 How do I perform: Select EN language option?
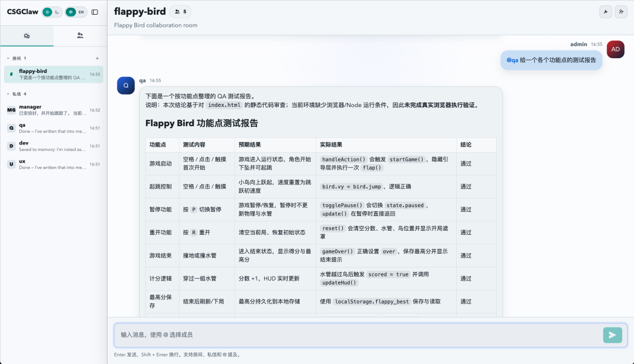pos(81,12)
